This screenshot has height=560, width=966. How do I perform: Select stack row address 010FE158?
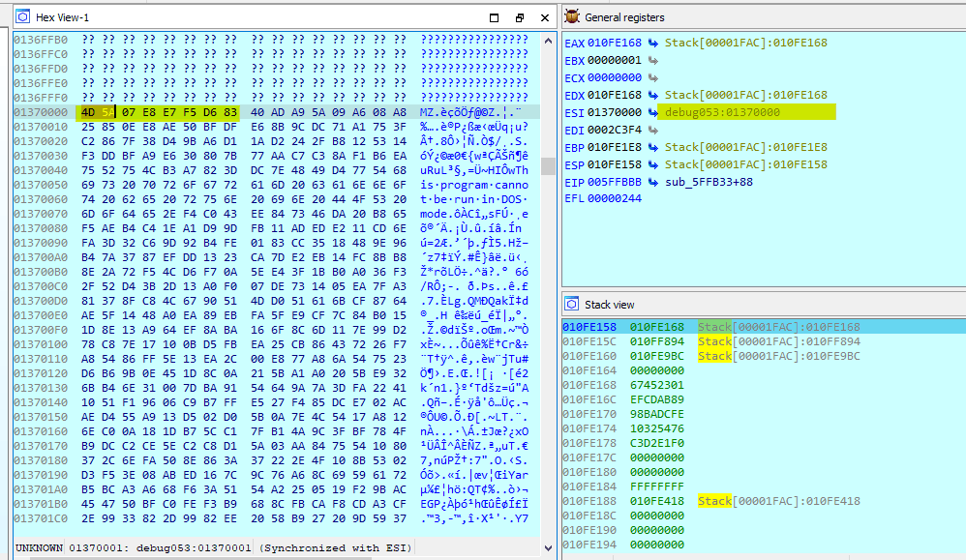pos(589,327)
